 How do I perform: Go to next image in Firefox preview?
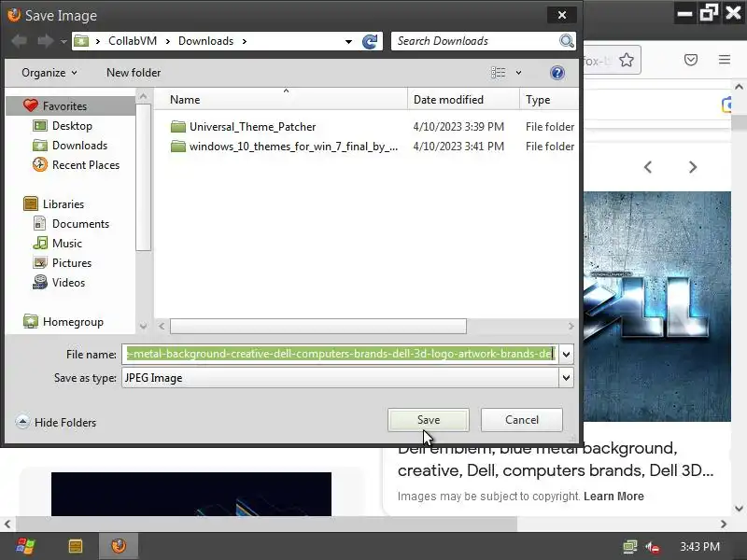693,167
